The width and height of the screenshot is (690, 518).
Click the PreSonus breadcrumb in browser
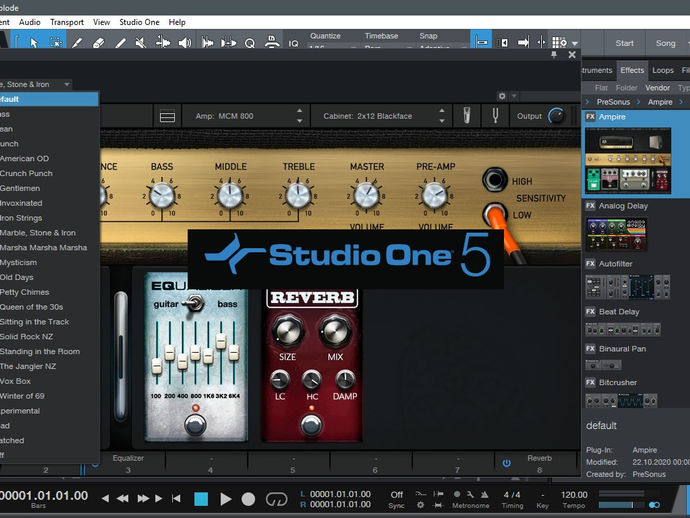click(613, 102)
